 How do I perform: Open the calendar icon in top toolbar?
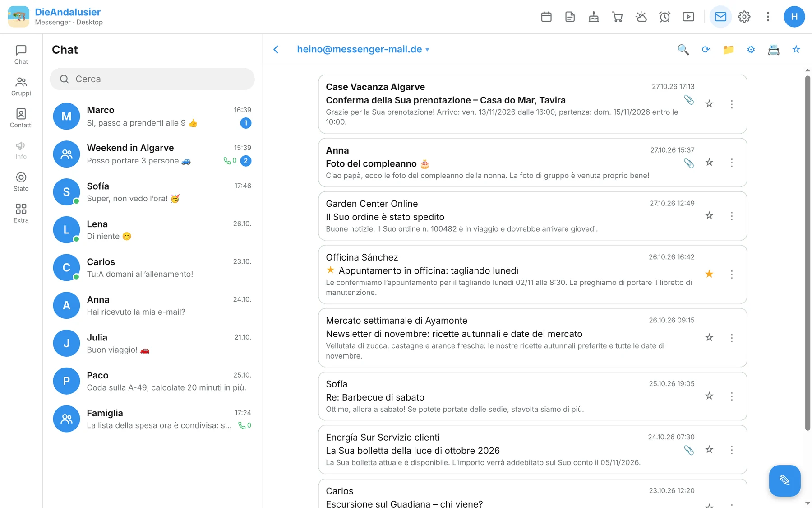(546, 17)
